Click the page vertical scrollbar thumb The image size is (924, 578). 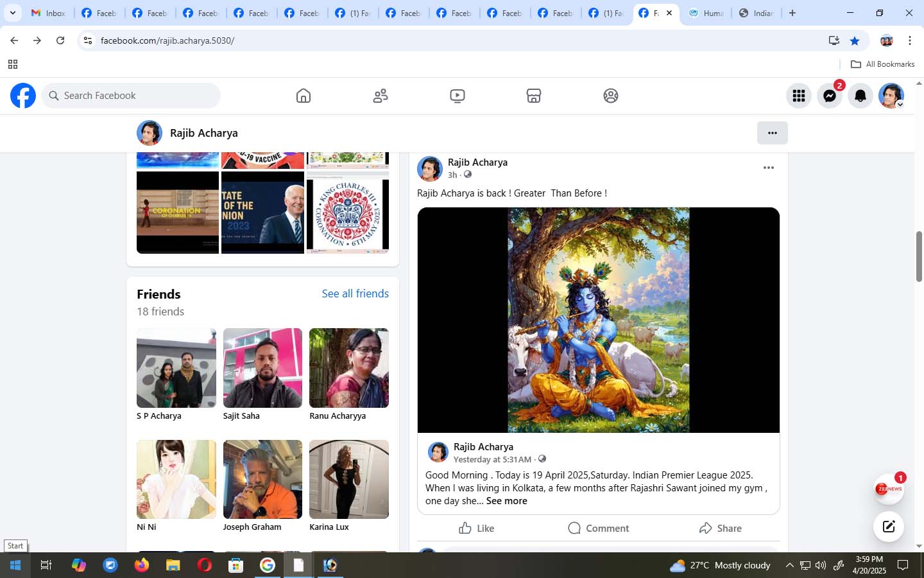point(919,256)
